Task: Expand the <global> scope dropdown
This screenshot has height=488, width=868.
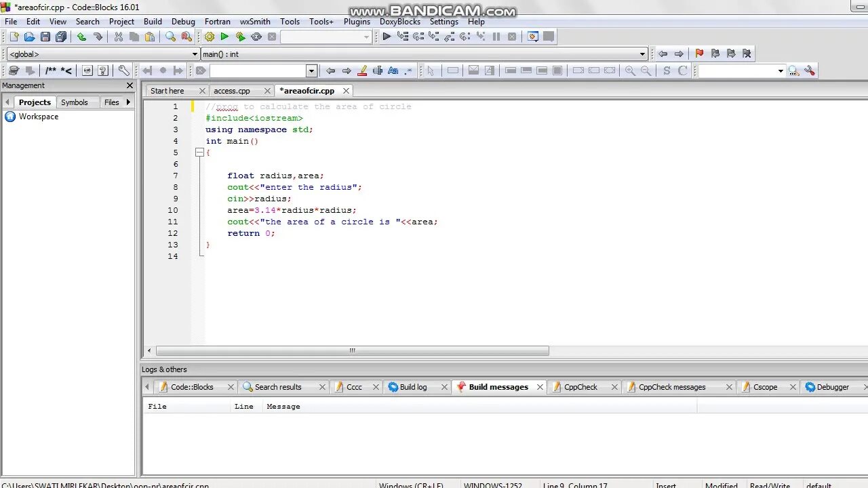Action: point(195,54)
